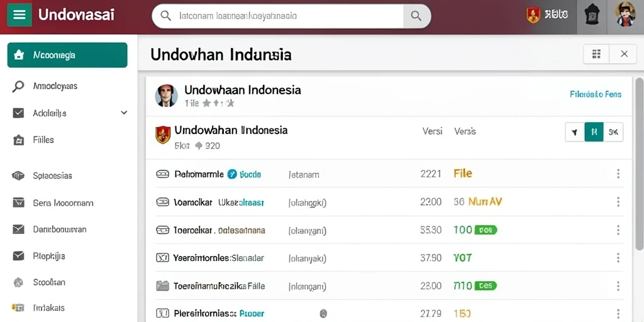Image resolution: width=644 pixels, height=322 pixels.
Task: Open the Toerelnamukeaika Fälle row
Action: pyautogui.click(x=389, y=286)
